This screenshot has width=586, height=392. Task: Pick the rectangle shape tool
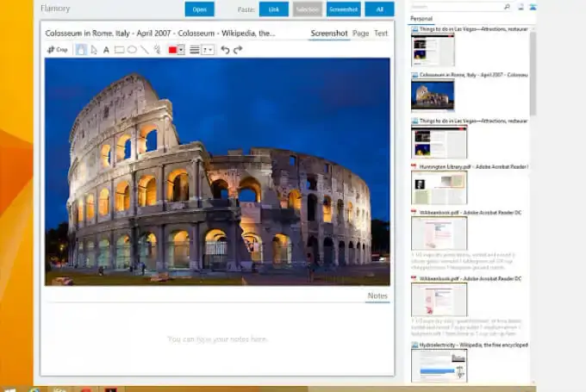(x=119, y=50)
